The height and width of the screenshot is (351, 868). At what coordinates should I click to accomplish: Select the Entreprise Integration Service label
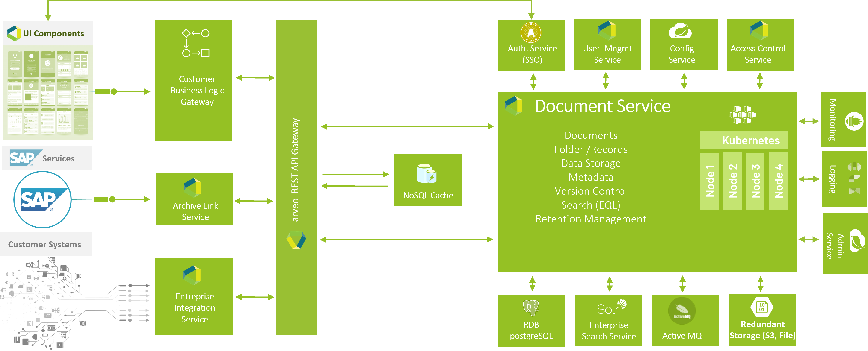click(x=194, y=308)
